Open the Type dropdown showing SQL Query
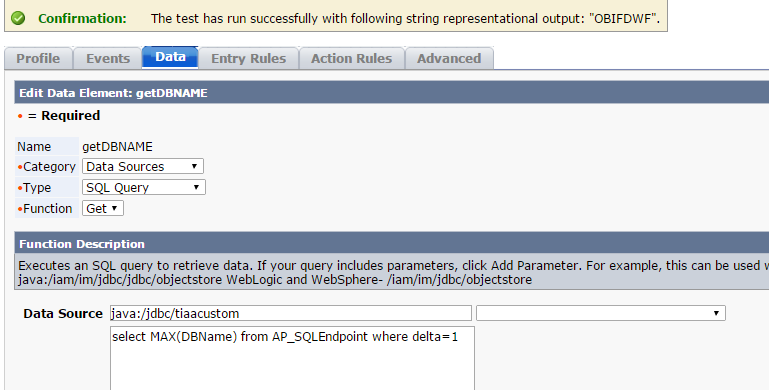 pyautogui.click(x=144, y=187)
